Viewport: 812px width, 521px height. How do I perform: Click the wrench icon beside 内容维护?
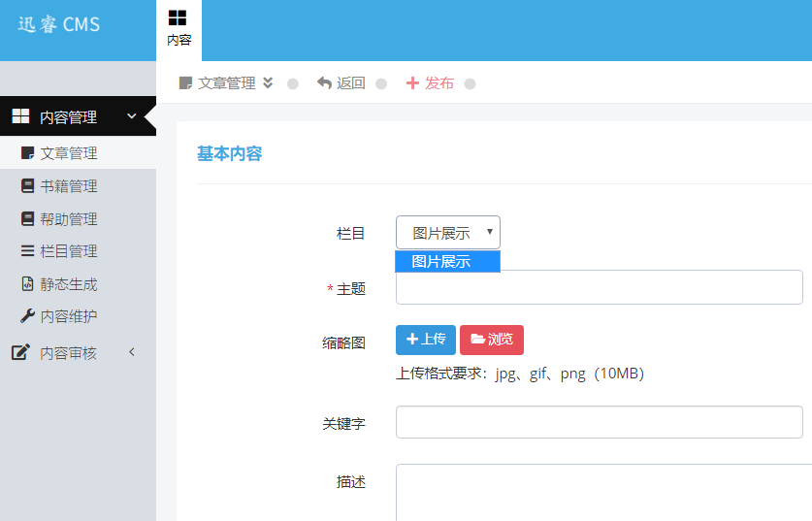pos(27,316)
